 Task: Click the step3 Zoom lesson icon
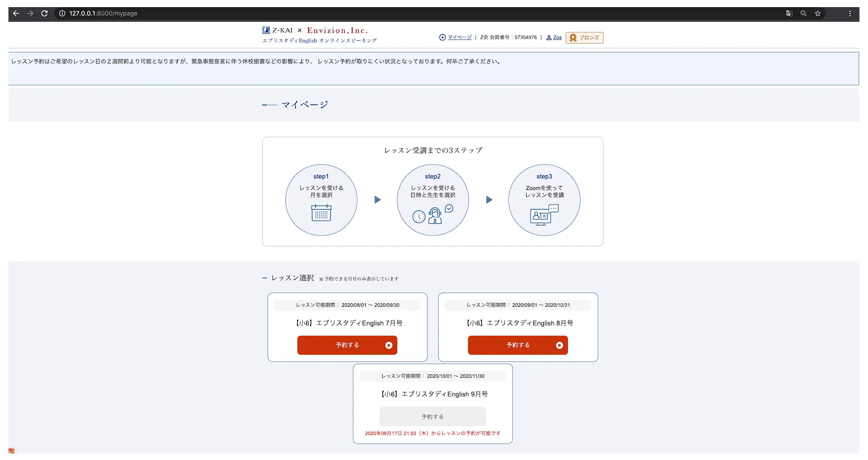pos(544,215)
